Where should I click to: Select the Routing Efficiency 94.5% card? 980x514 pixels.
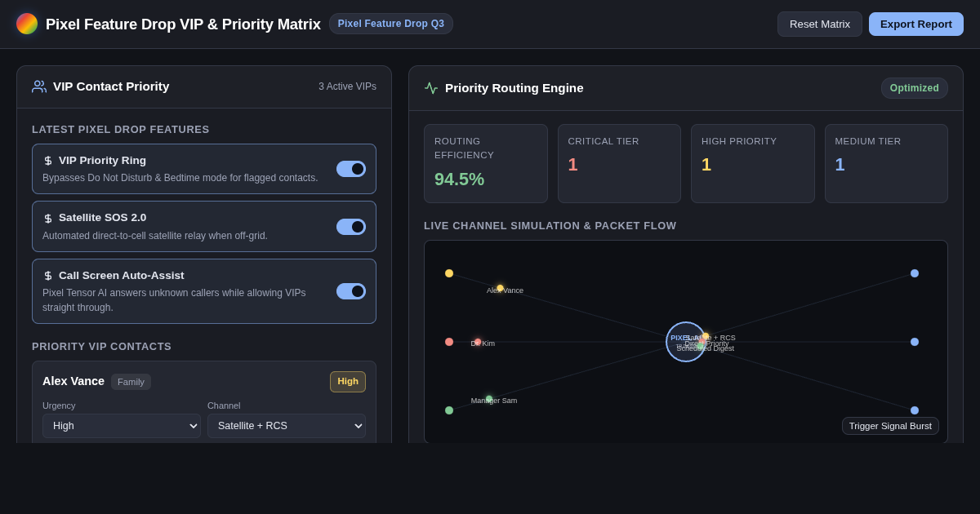coord(486,163)
